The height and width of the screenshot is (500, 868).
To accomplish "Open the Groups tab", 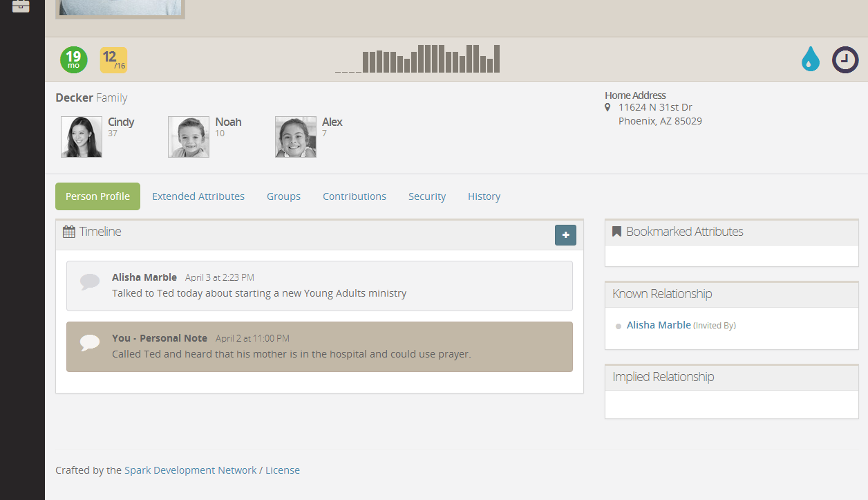I will pos(283,196).
